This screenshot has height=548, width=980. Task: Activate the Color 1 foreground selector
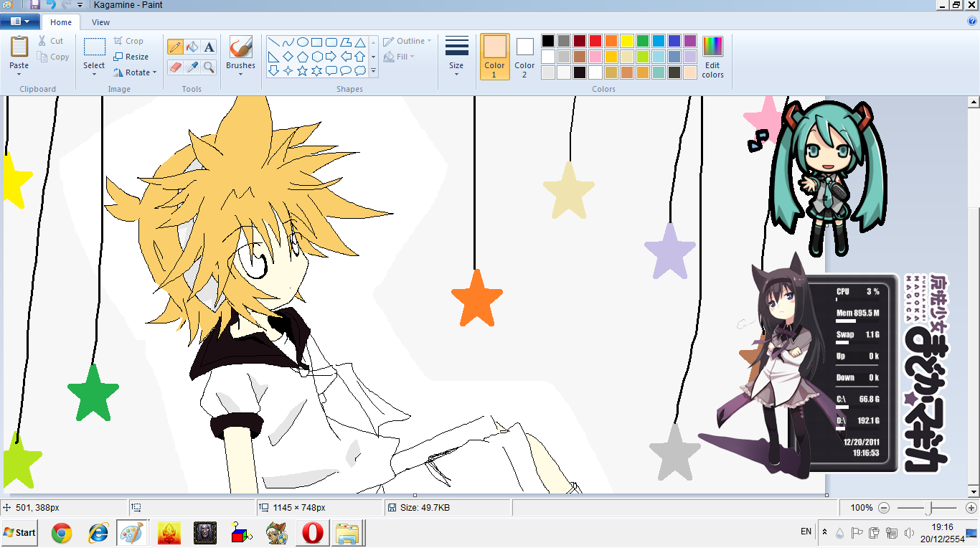[494, 57]
